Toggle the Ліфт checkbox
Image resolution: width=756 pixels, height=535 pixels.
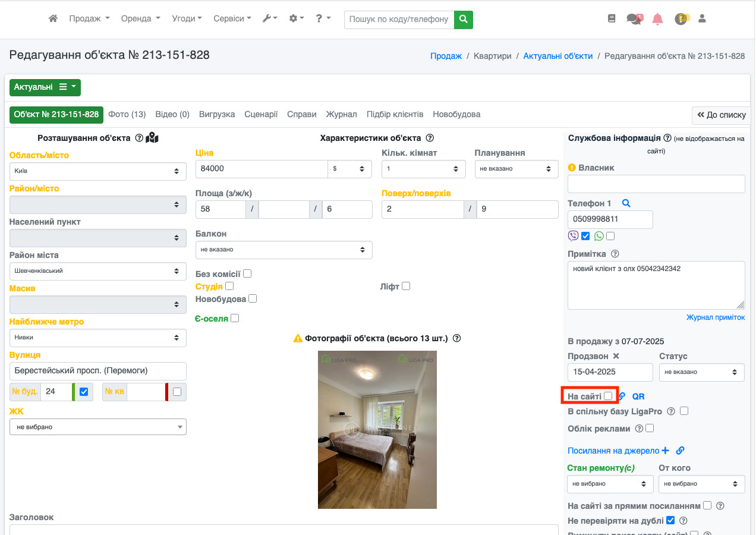[406, 286]
